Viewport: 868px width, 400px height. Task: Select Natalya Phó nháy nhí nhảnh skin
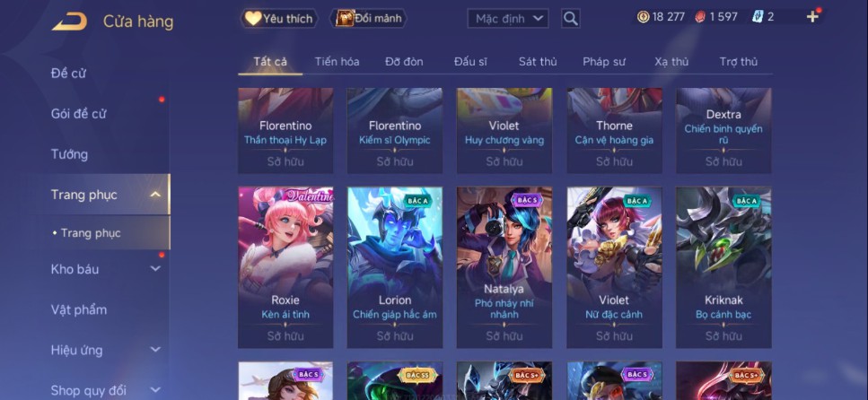click(504, 267)
